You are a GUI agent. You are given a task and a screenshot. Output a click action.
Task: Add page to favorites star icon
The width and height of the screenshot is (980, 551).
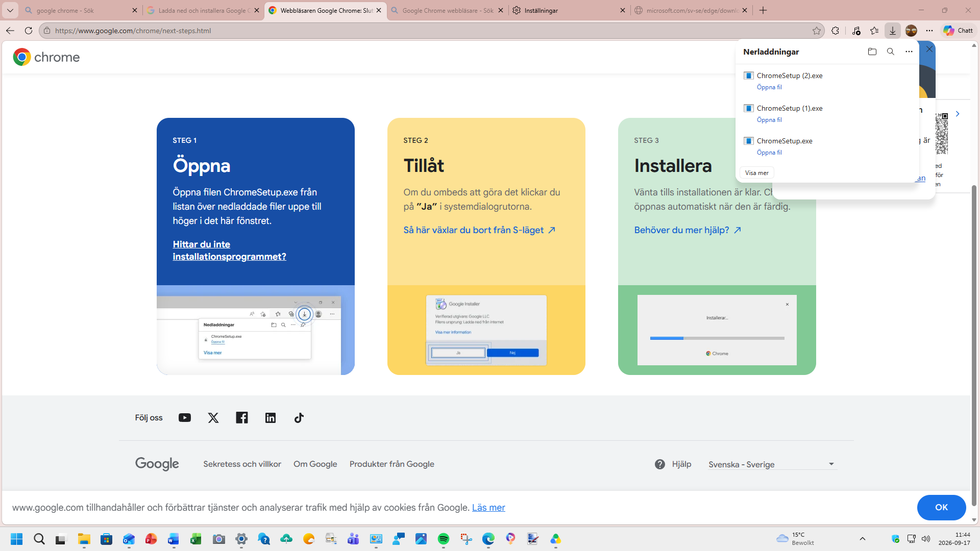817,31
